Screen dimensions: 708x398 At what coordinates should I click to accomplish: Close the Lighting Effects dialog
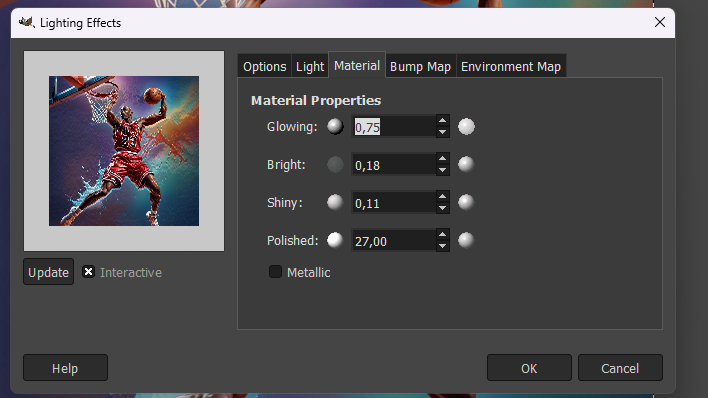point(660,22)
